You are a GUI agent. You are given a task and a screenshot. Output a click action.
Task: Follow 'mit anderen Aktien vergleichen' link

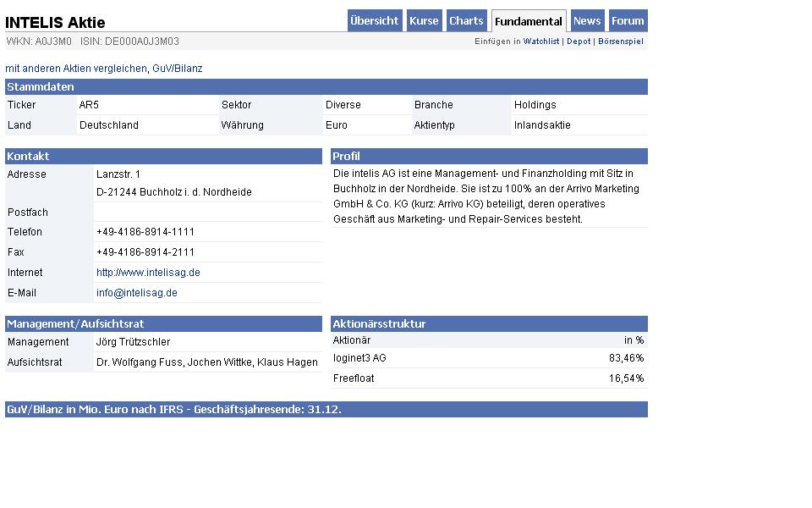pyautogui.click(x=76, y=69)
